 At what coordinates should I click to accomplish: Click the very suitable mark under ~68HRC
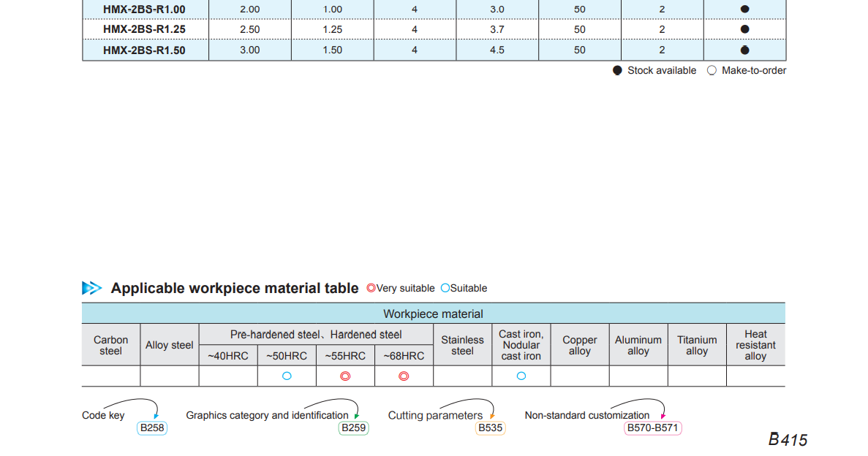tap(404, 376)
